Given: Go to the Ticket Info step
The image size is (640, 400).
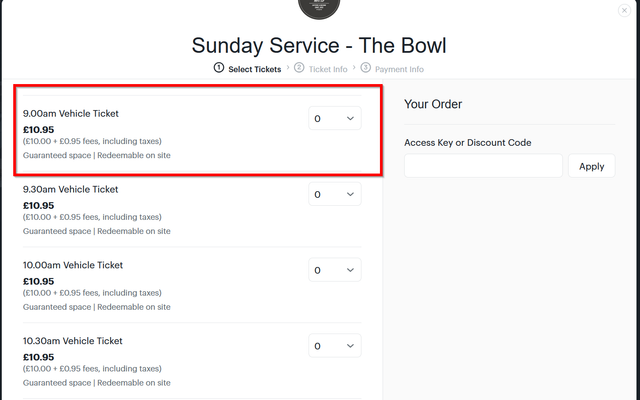Looking at the screenshot, I should [328, 69].
